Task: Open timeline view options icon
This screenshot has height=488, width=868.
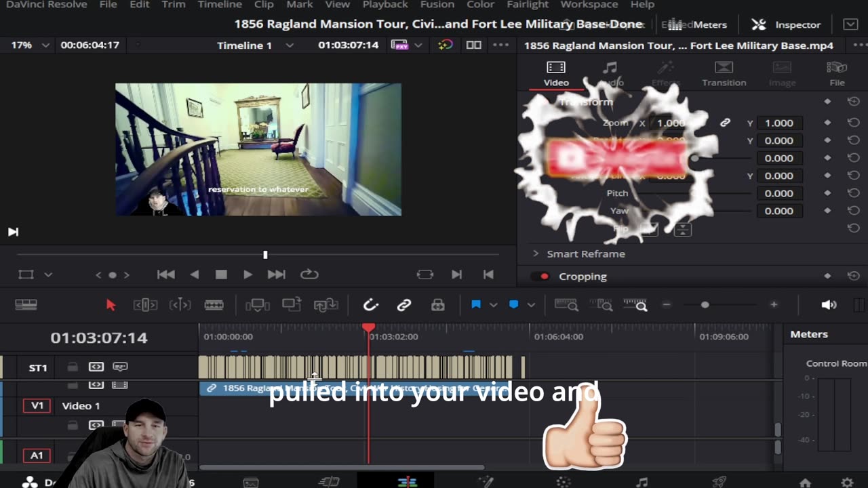Action: (x=26, y=305)
